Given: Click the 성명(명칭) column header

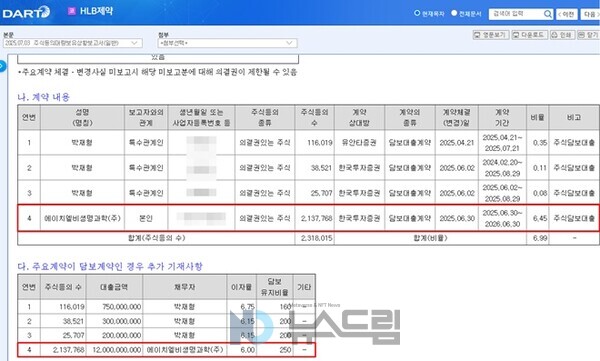Looking at the screenshot, I should (82, 118).
